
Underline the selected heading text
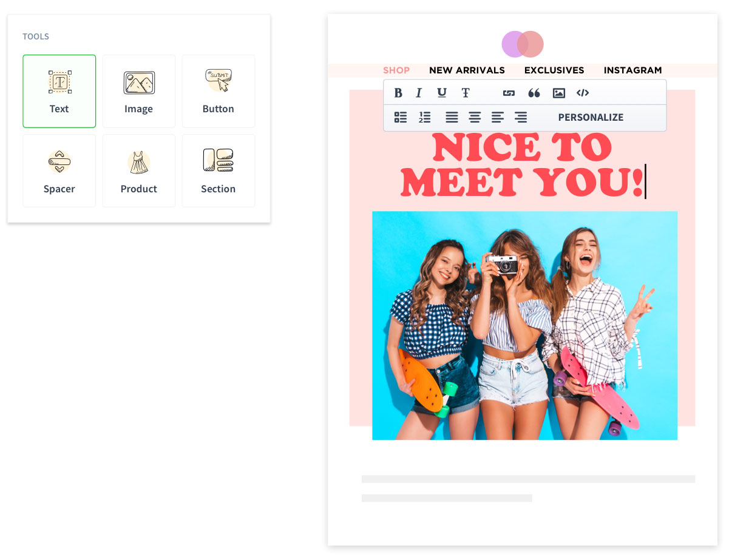(x=442, y=93)
